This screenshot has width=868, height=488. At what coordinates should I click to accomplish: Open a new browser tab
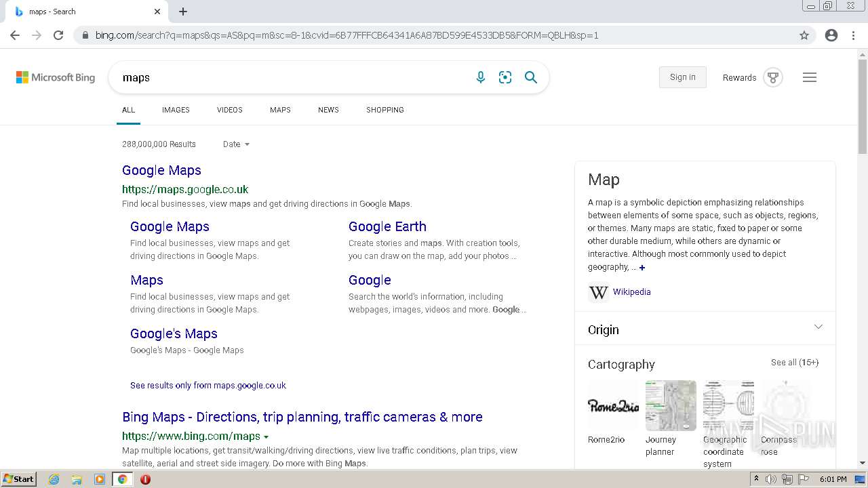click(183, 12)
